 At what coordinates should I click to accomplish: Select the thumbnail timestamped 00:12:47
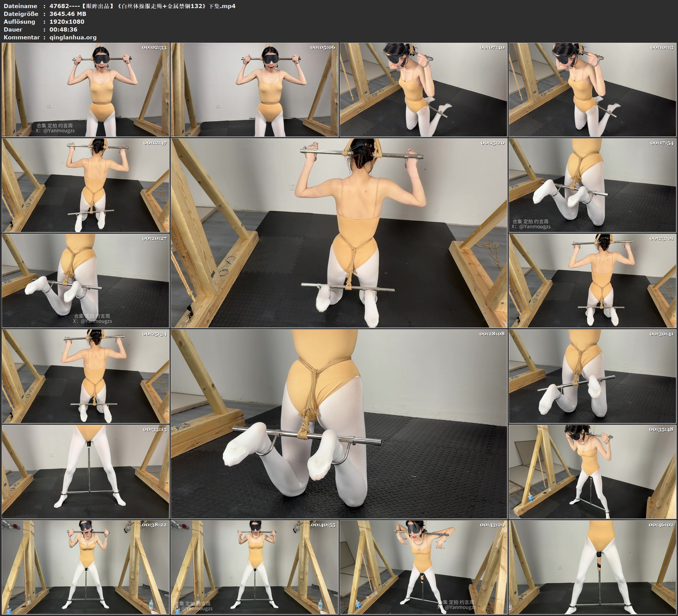point(85,185)
